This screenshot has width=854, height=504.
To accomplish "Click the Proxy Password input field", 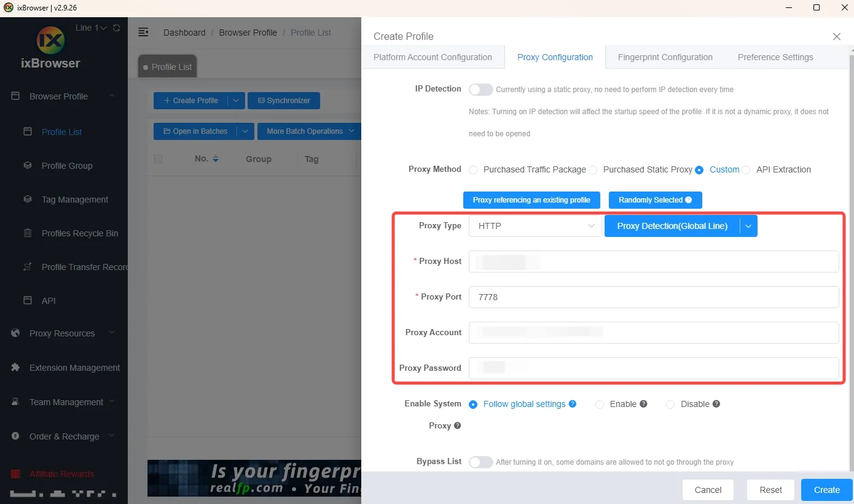I will (x=654, y=368).
